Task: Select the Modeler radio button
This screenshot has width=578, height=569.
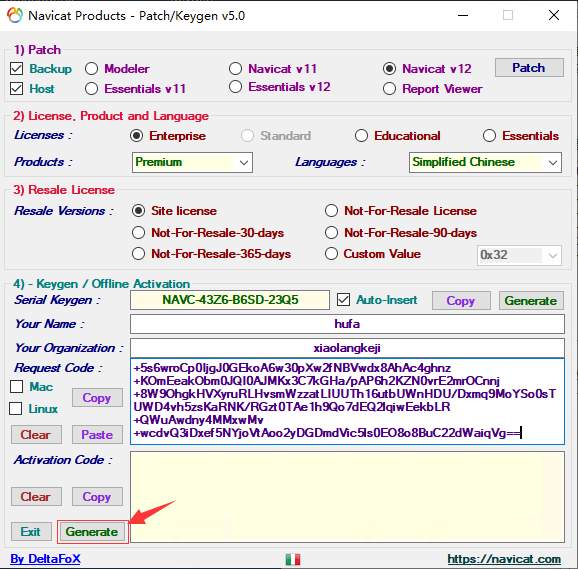Action: click(x=91, y=69)
